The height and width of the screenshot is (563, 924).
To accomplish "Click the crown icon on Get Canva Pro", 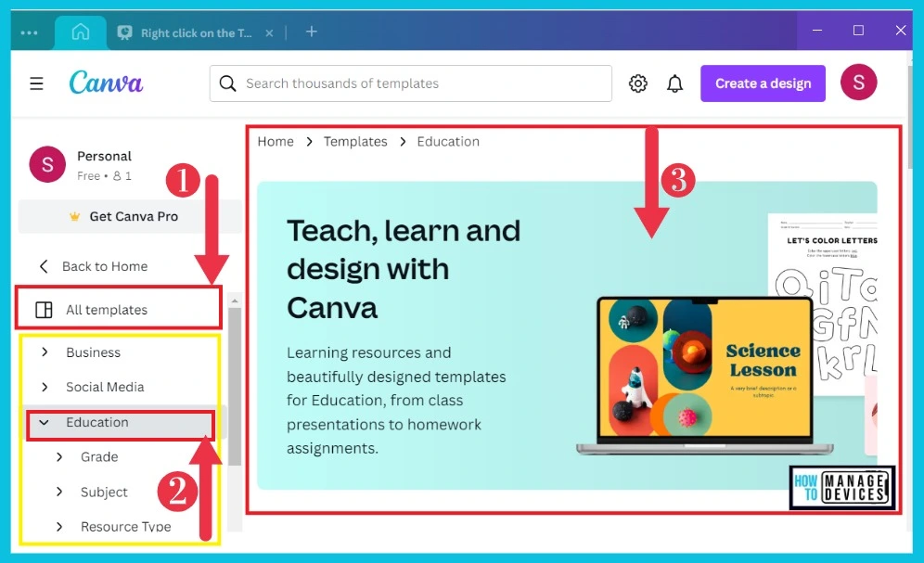I will 75,217.
